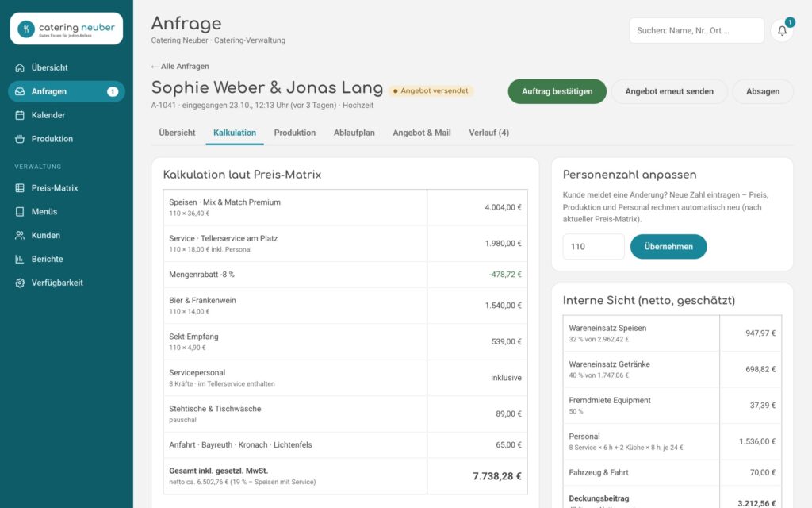Click total amount 7.738,28 €
Image resolution: width=812 pixels, height=508 pixels.
point(496,476)
